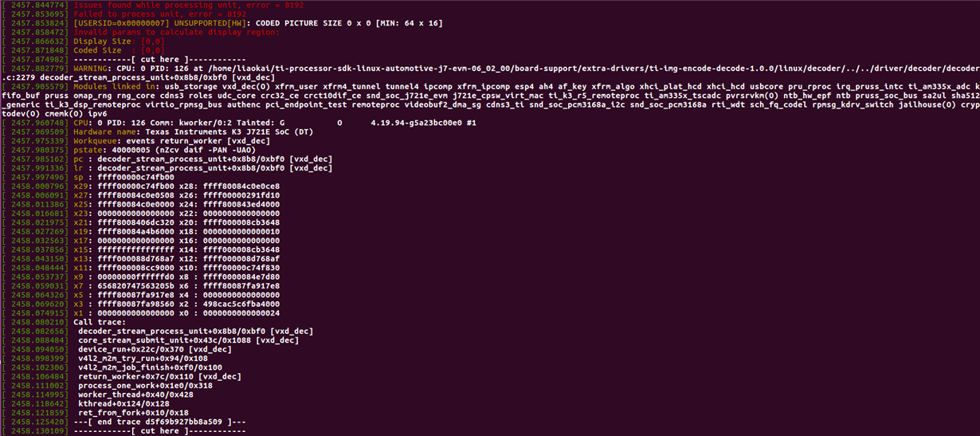
Task: Click the 'kthread+0x124/0x128' trace entry
Action: click(126, 403)
